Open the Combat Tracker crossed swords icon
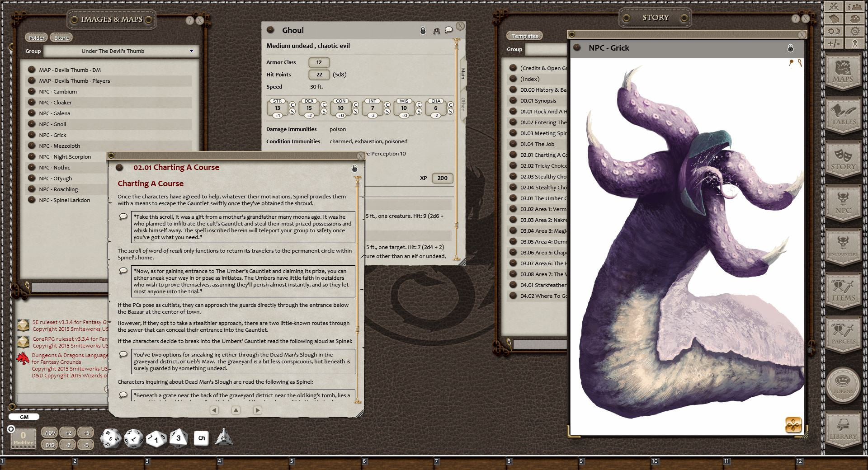Screen dimensions: 868x470 834,6
